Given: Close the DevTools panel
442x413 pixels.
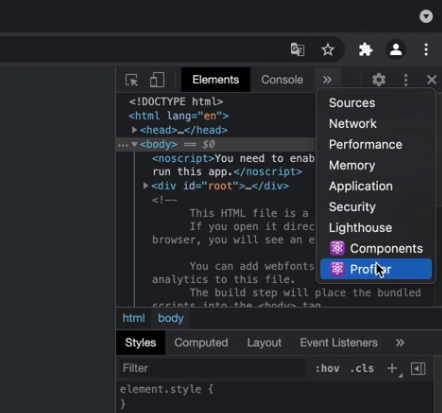Looking at the screenshot, I should click(x=432, y=80).
